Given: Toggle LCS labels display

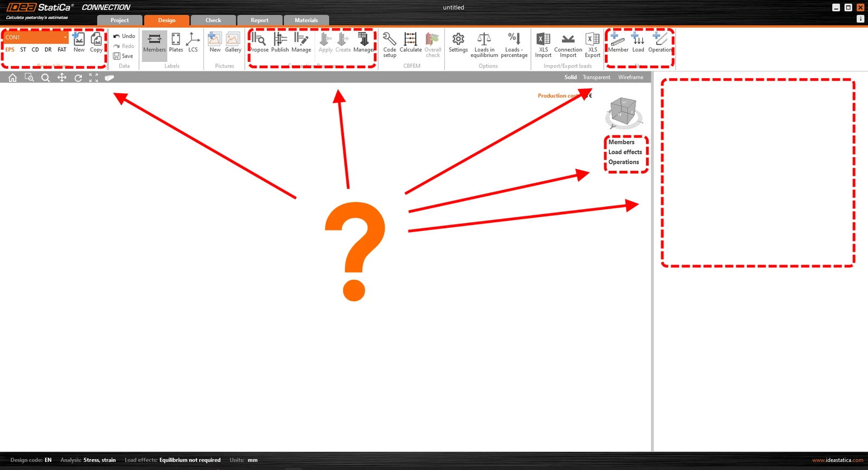Looking at the screenshot, I should (x=193, y=42).
